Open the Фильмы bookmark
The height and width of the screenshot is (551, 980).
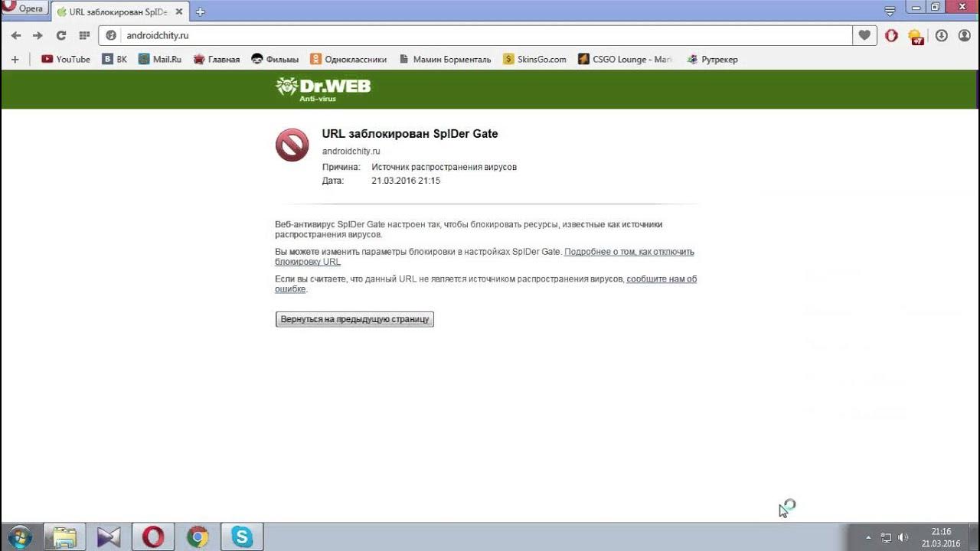click(276, 59)
